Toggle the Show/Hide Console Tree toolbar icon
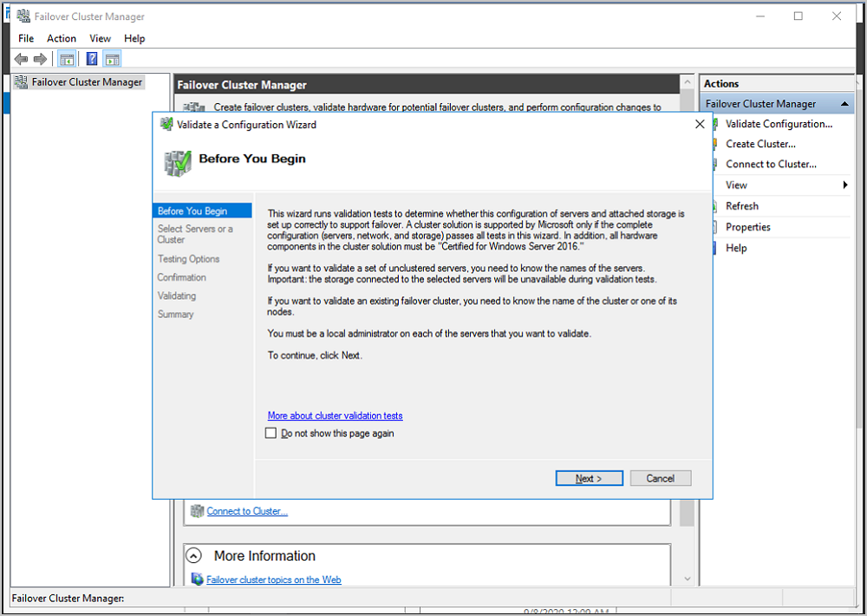This screenshot has width=867, height=616. point(67,59)
